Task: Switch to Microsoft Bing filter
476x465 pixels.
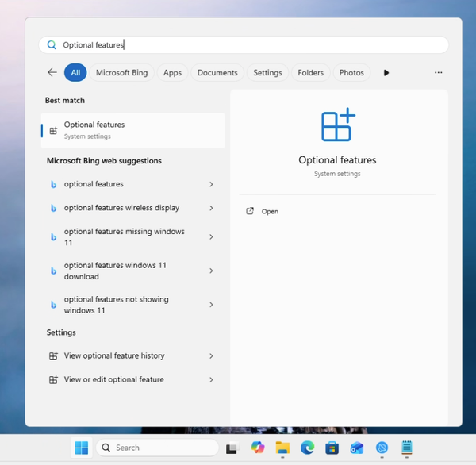Action: pyautogui.click(x=121, y=72)
